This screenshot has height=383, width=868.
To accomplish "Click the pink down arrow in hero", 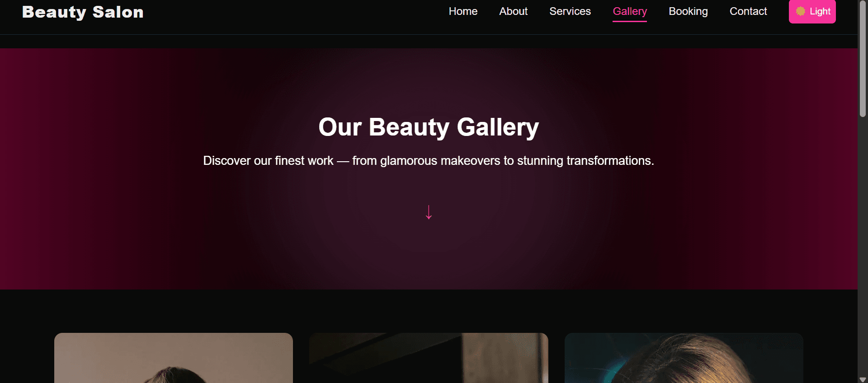I will pos(429,212).
